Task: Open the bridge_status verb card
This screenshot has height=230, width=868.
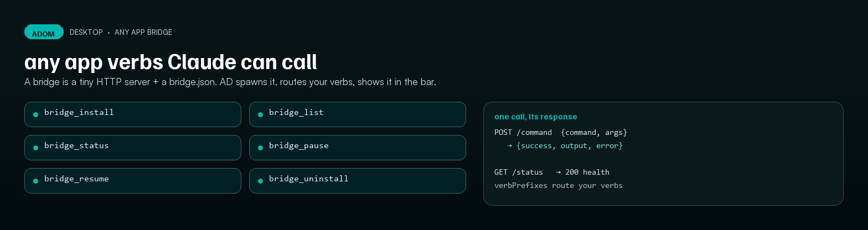Action: (x=133, y=148)
